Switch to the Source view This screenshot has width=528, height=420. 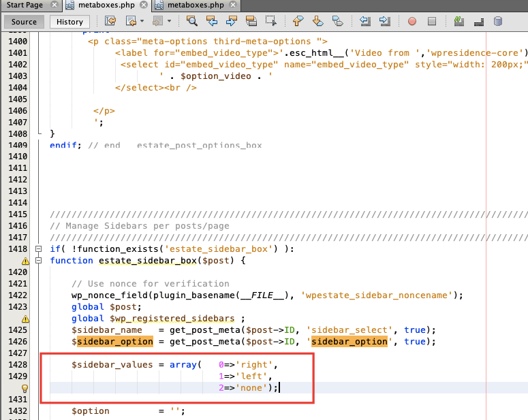click(x=24, y=22)
